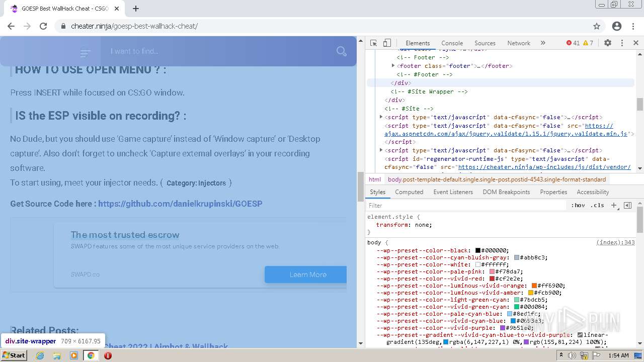Open the Computed styles tab
This screenshot has width=644, height=362.
[x=409, y=192]
